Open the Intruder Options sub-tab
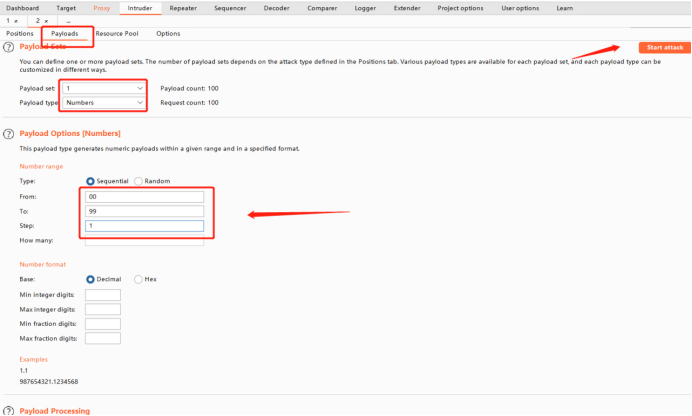The image size is (692, 416). pyautogui.click(x=168, y=34)
